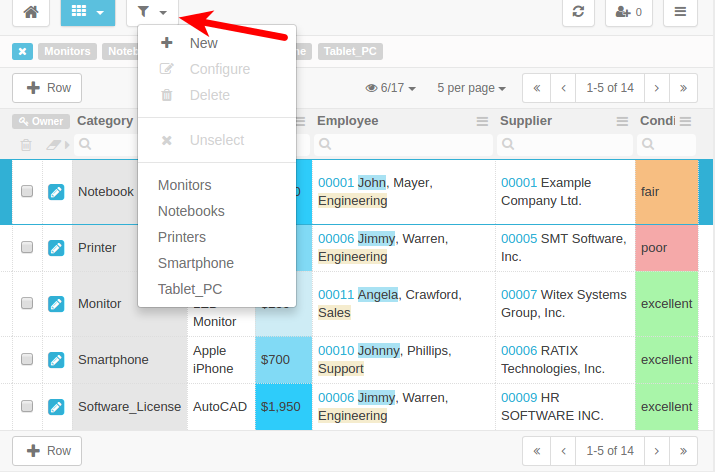Image resolution: width=715 pixels, height=473 pixels.
Task: Pick Notebooks from the filter list
Action: 217,211
